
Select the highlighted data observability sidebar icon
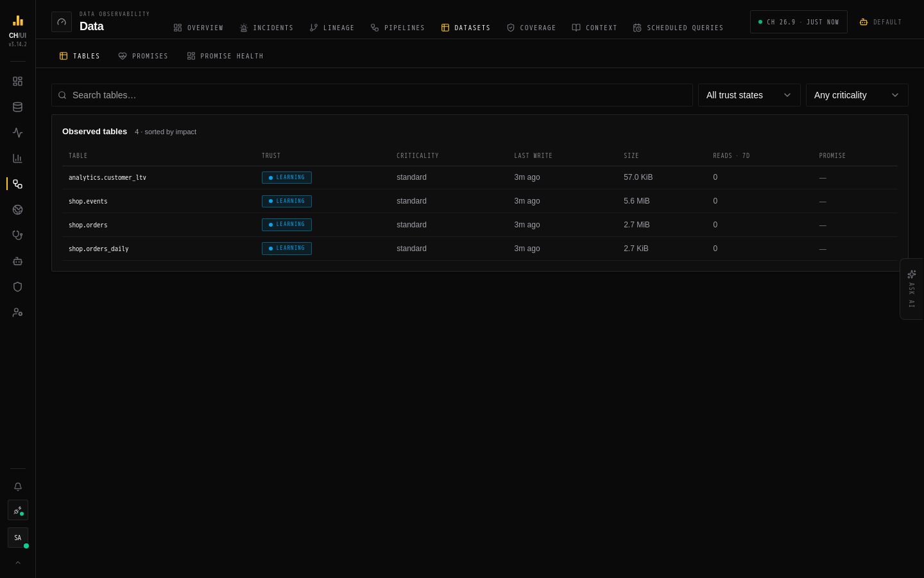point(17,184)
